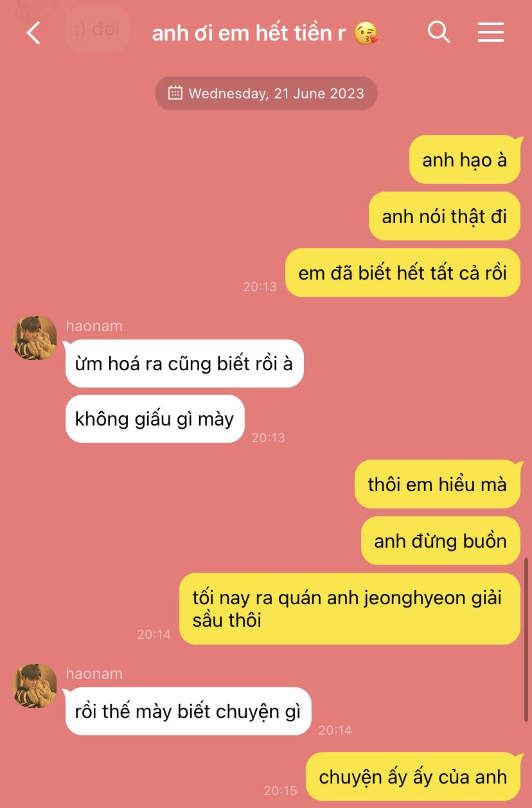This screenshot has width=532, height=808.
Task: Select the 'tối nay ra quán anh jeonghyeon' message
Action: click(350, 609)
